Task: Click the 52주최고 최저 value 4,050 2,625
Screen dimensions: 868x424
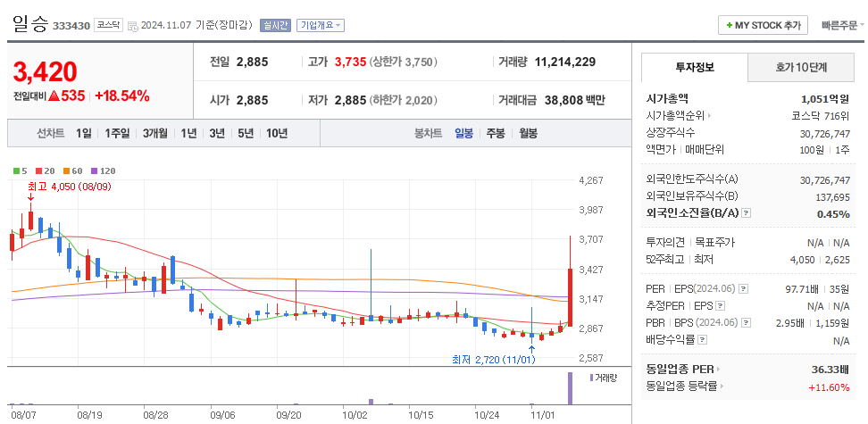Action: click(820, 260)
